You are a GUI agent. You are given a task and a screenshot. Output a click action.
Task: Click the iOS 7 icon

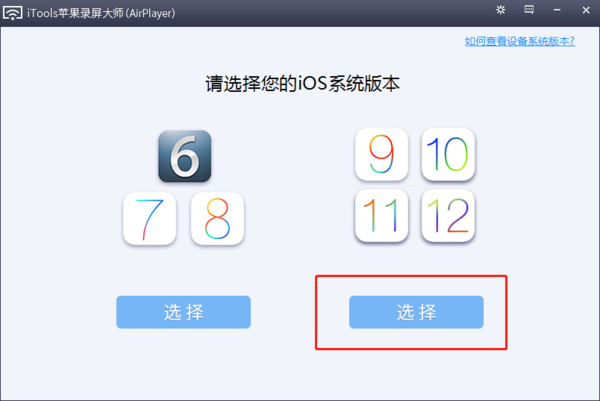150,218
